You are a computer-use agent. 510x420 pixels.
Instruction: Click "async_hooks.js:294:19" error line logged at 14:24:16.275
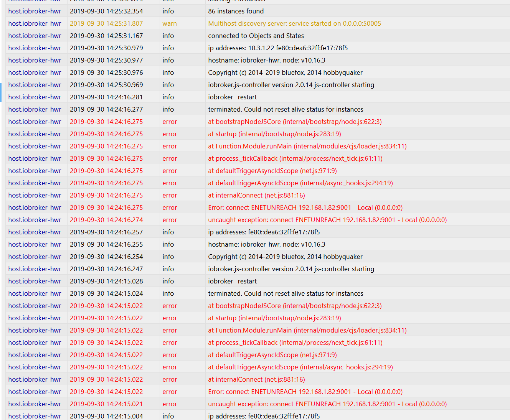pos(300,183)
